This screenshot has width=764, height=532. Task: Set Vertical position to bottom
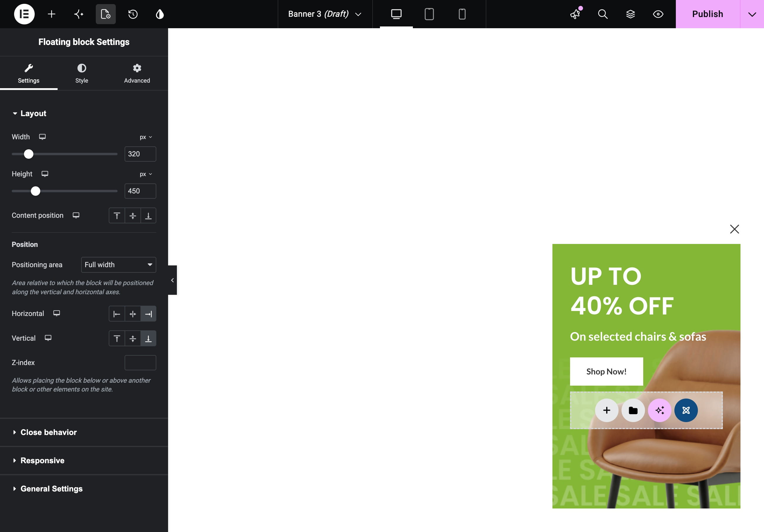point(148,338)
